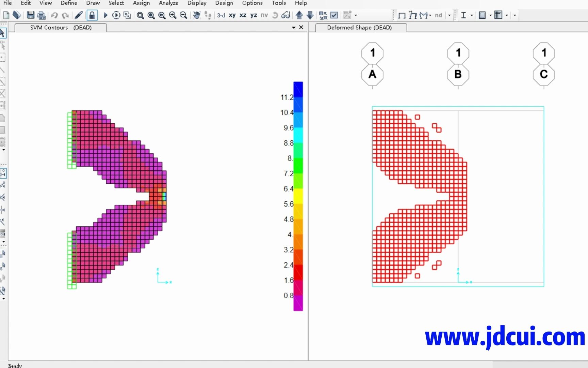Click the Object Shrink Toggle icon
The height and width of the screenshot is (368, 588).
[323, 15]
